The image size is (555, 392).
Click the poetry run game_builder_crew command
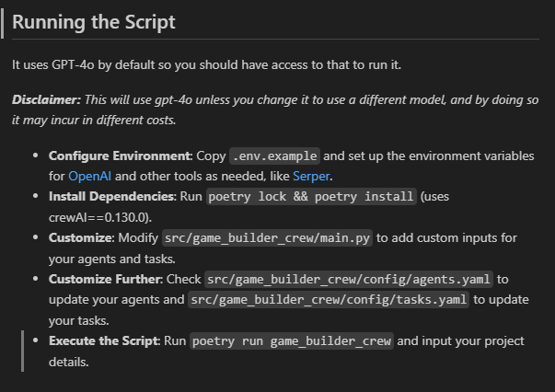coord(292,341)
